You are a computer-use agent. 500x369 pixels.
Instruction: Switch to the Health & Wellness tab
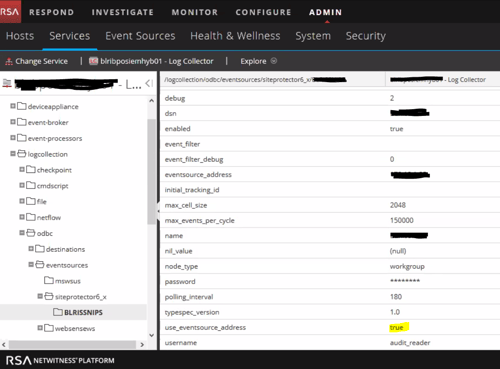[235, 36]
